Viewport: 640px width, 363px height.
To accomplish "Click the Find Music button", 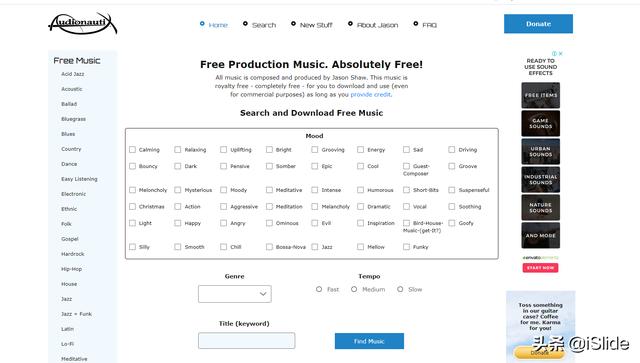I will 369,341.
